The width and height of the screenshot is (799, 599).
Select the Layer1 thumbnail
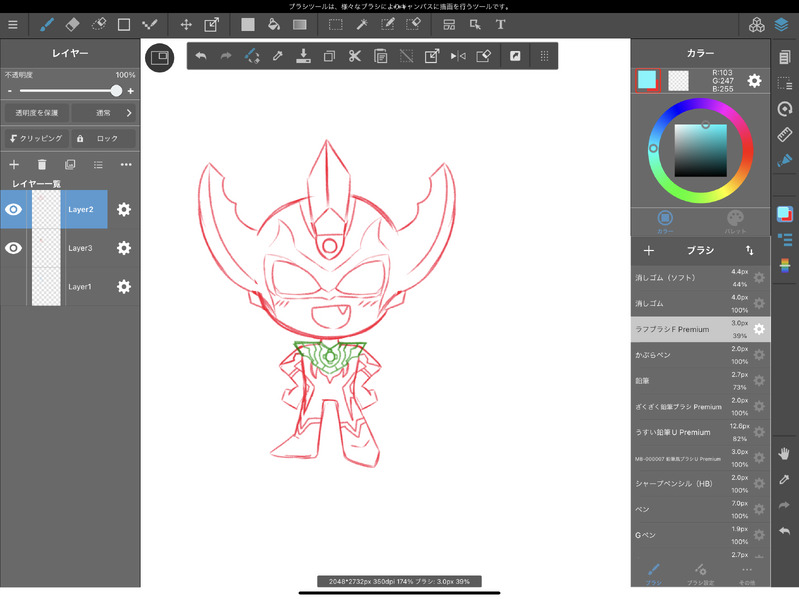click(x=46, y=287)
